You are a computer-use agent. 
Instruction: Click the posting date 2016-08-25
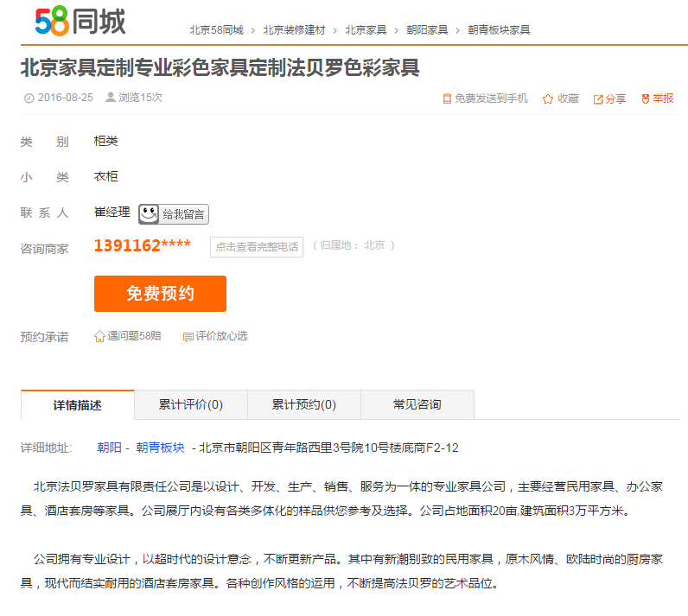click(x=66, y=98)
